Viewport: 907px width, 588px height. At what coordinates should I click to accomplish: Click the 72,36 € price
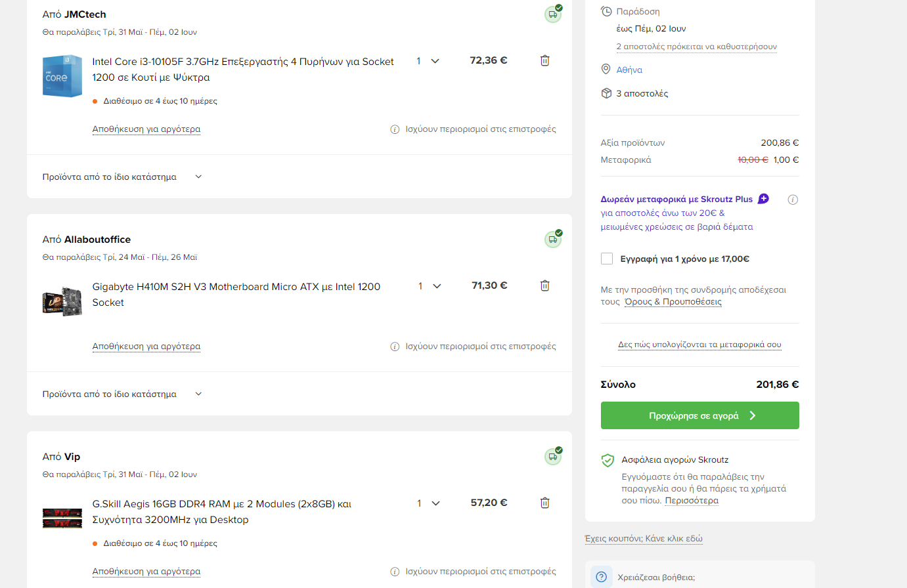click(489, 60)
